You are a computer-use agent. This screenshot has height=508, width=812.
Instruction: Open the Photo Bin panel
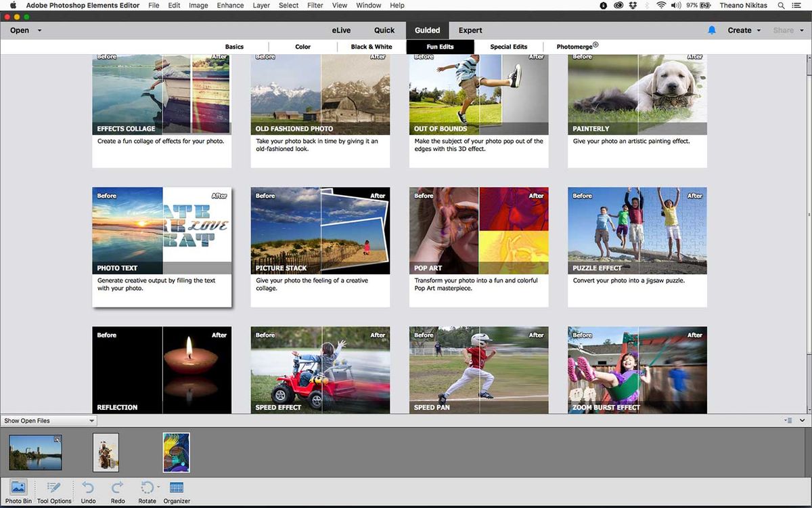tap(18, 487)
